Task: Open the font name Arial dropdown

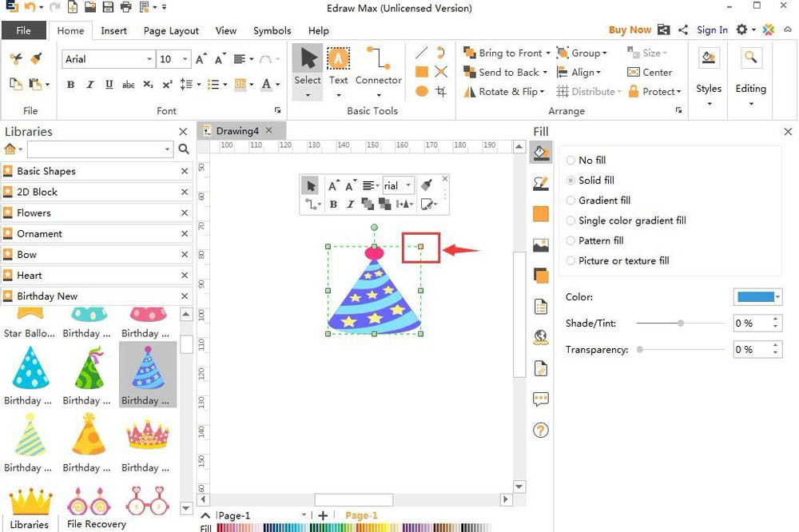Action: pos(149,59)
